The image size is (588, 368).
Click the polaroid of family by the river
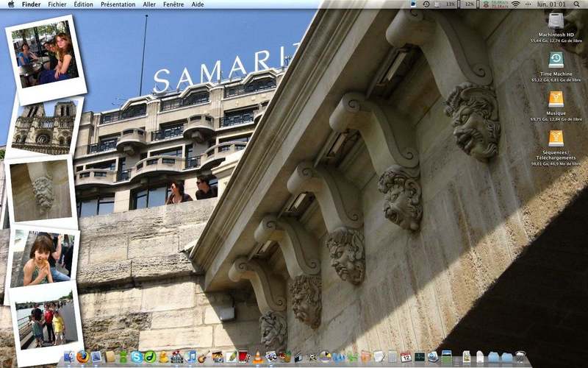pos(46,325)
